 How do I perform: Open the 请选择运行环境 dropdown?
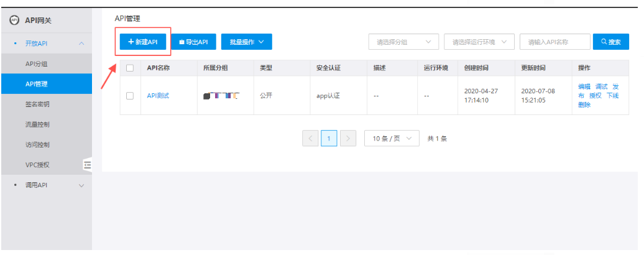pyautogui.click(x=479, y=42)
